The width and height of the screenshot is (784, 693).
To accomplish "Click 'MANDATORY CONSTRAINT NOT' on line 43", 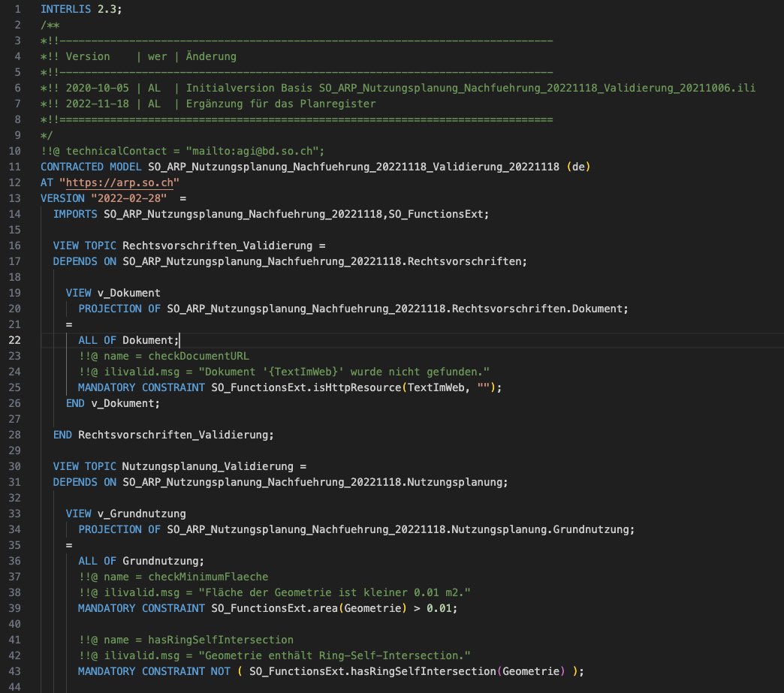I will pos(154,671).
